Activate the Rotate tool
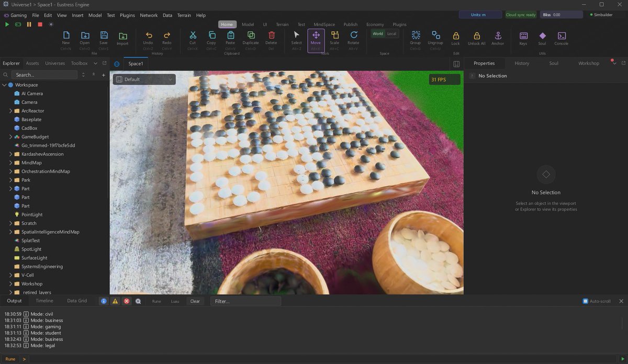628x364 pixels. click(353, 39)
